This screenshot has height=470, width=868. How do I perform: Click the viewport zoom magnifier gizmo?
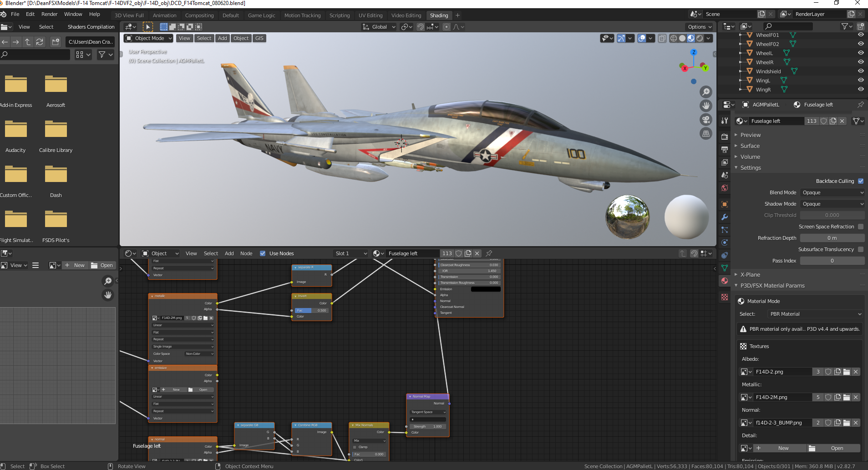(x=706, y=92)
